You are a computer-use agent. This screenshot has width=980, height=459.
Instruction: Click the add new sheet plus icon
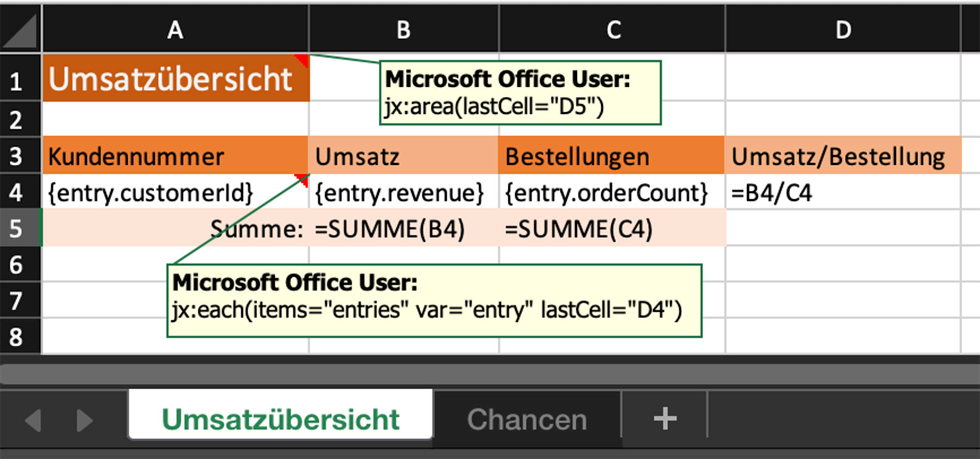tap(665, 418)
